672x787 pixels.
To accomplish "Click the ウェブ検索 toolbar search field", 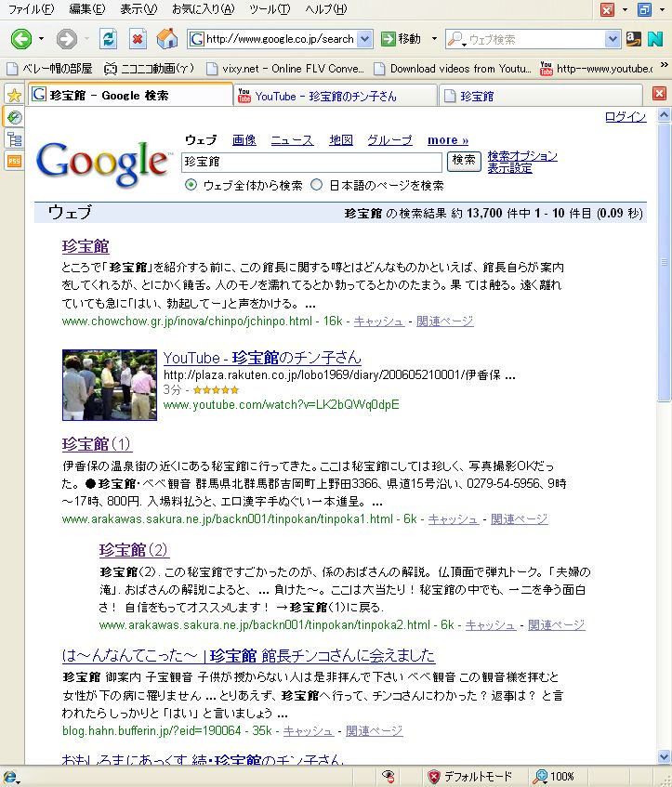I will 535,39.
